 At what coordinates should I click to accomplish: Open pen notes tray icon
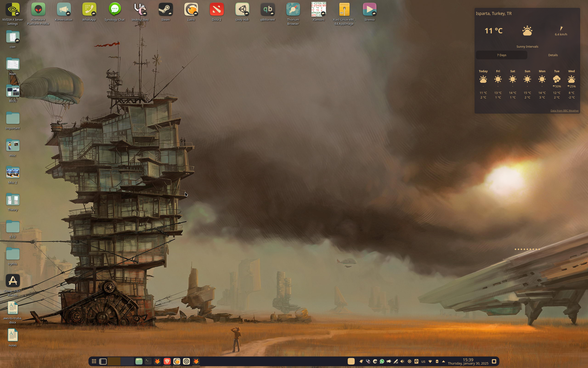pos(396,361)
